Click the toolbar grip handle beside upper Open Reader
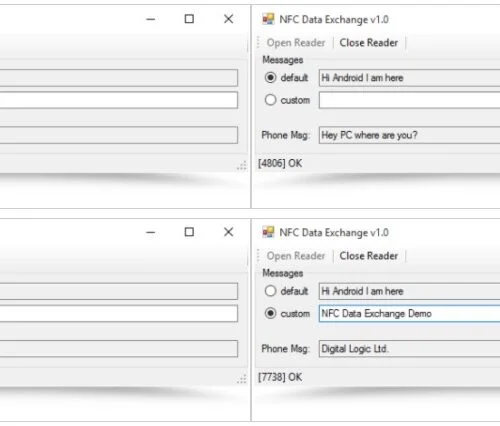 click(x=258, y=43)
